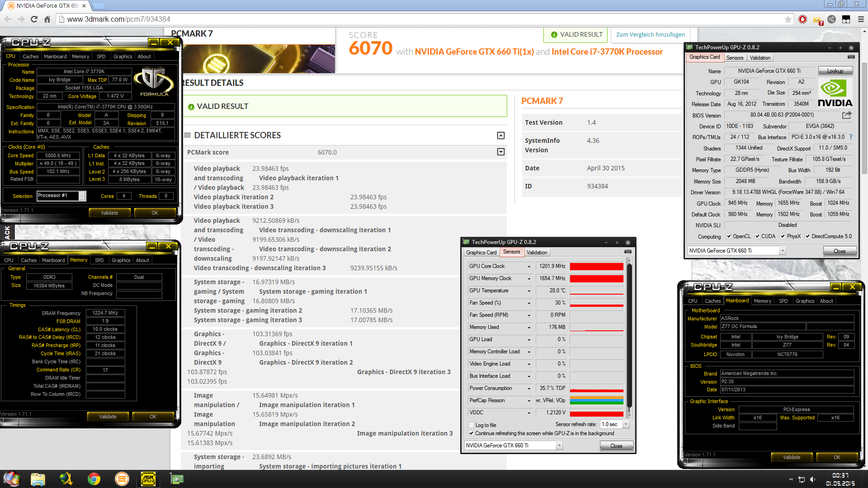The height and width of the screenshot is (488, 868).
Task: Click the Lookup button in GPU-Z
Action: [835, 71]
